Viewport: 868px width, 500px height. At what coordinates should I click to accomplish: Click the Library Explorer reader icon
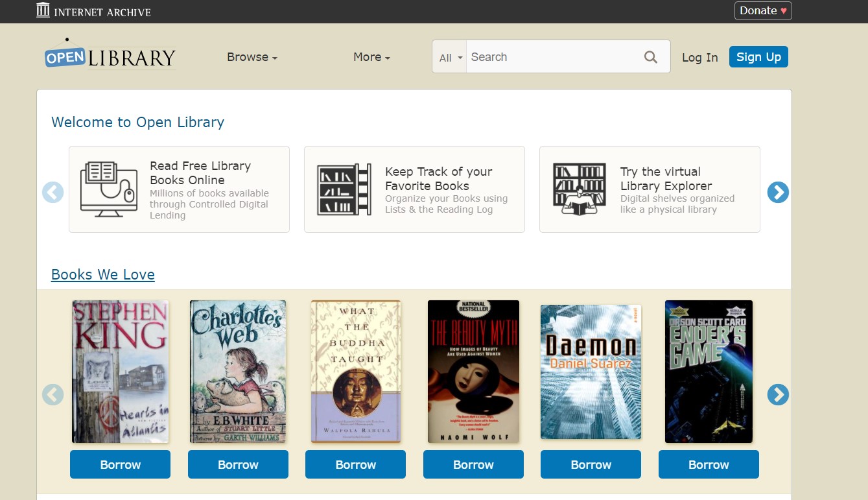(x=580, y=189)
